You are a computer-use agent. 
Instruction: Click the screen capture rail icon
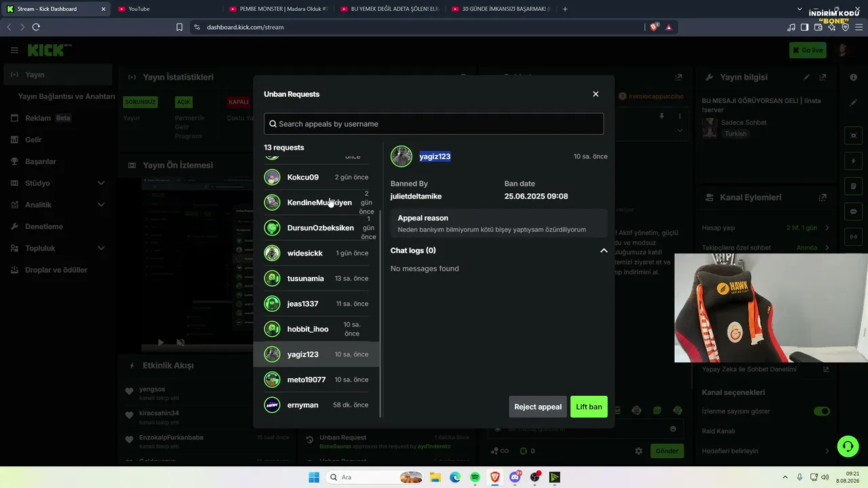pos(853,136)
